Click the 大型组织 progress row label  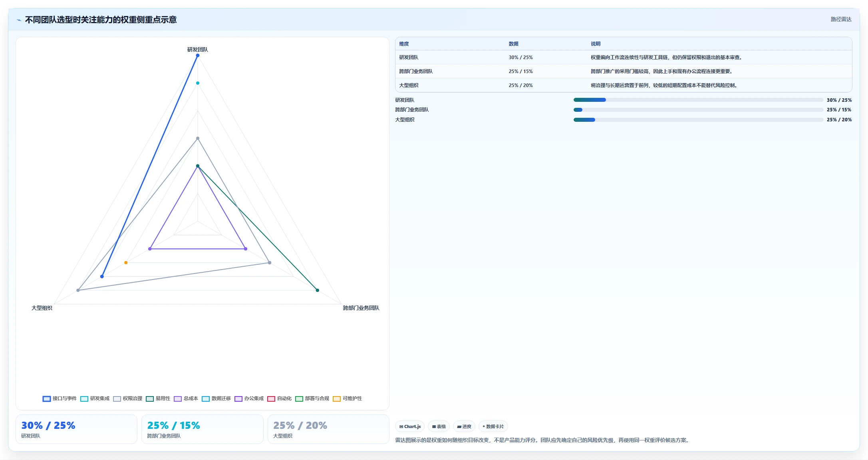[x=405, y=120]
